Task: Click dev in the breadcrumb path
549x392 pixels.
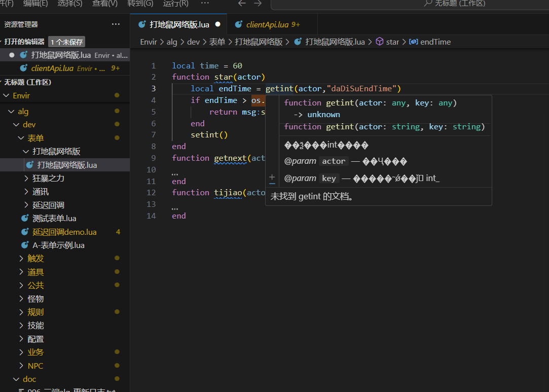Action: tap(193, 42)
